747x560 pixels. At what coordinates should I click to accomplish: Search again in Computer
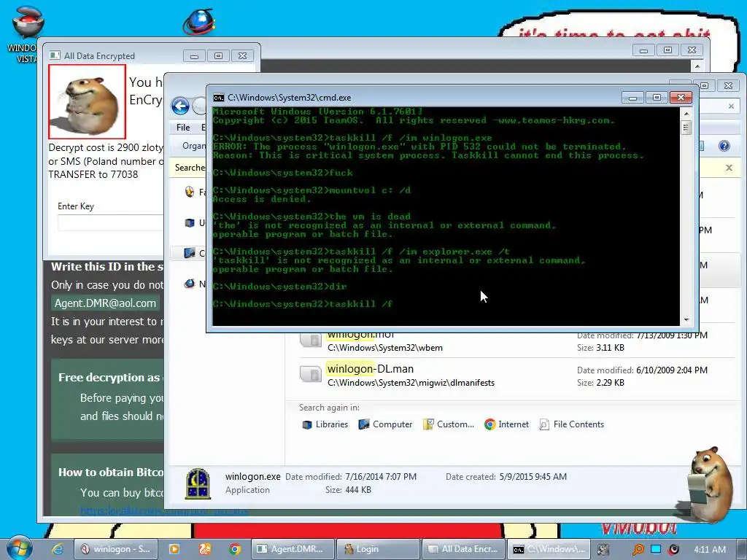coord(385,424)
